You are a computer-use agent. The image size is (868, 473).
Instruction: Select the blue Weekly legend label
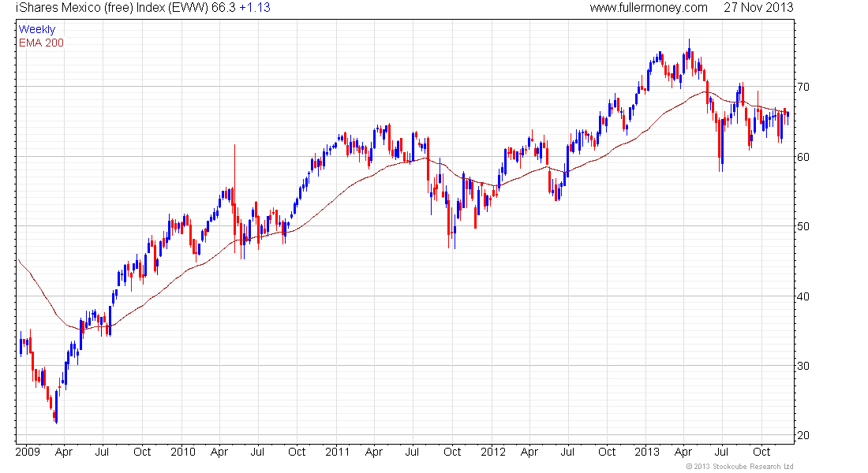coord(37,29)
